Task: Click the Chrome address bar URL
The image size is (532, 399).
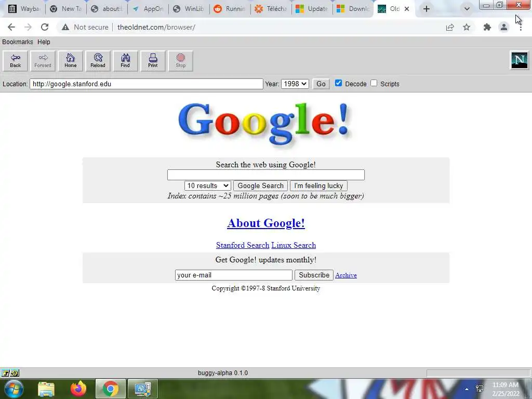Action: [x=156, y=27]
